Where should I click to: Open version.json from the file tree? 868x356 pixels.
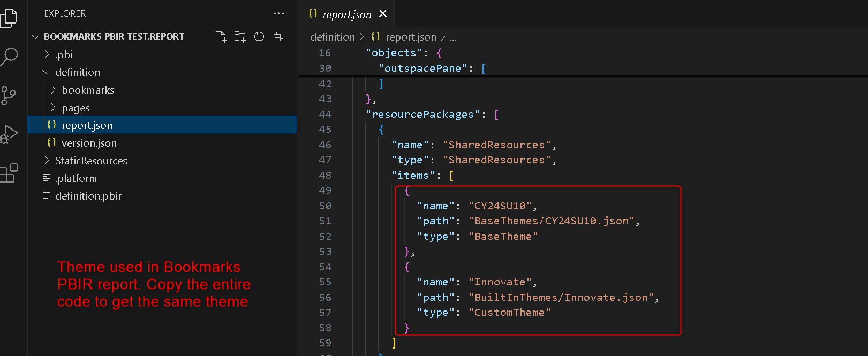click(89, 143)
